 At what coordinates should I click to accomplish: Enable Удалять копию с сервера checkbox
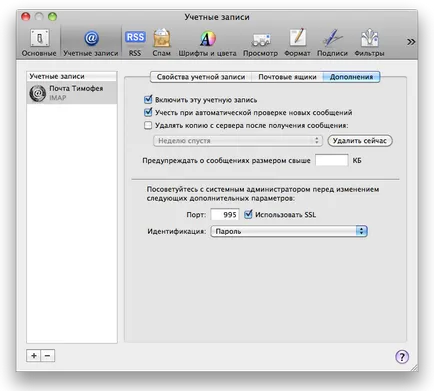148,125
